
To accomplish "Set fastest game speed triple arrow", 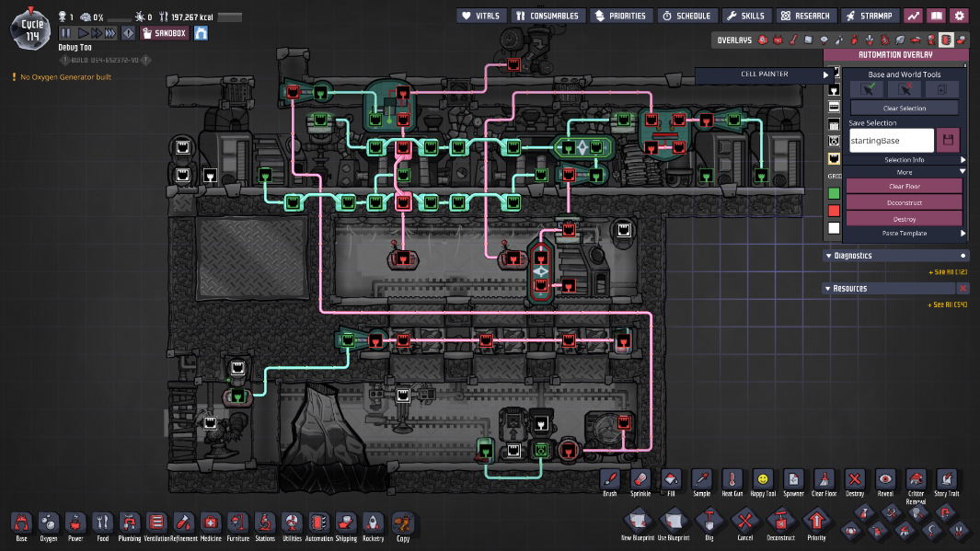I will (x=110, y=33).
